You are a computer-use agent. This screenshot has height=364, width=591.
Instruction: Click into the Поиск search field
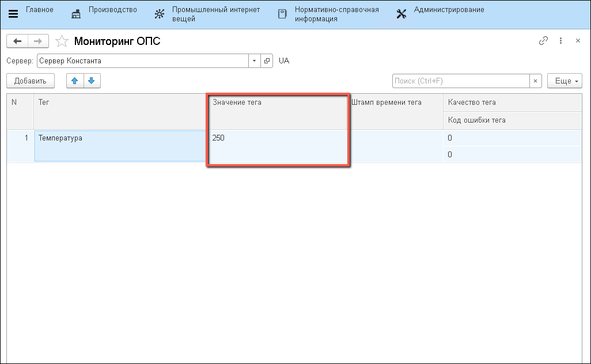click(461, 81)
